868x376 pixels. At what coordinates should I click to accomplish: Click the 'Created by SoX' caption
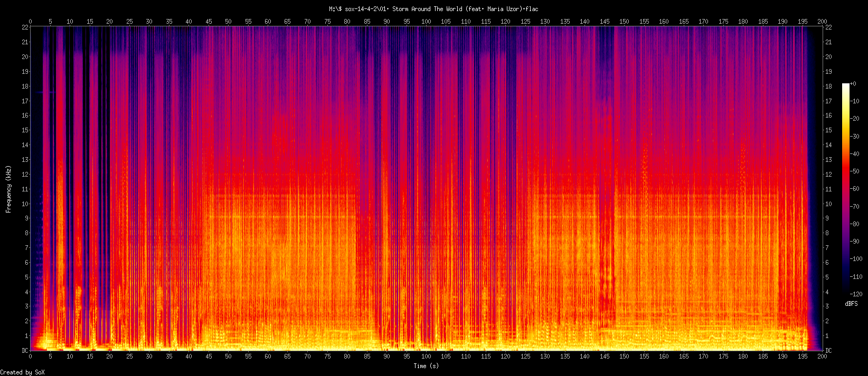click(x=23, y=372)
